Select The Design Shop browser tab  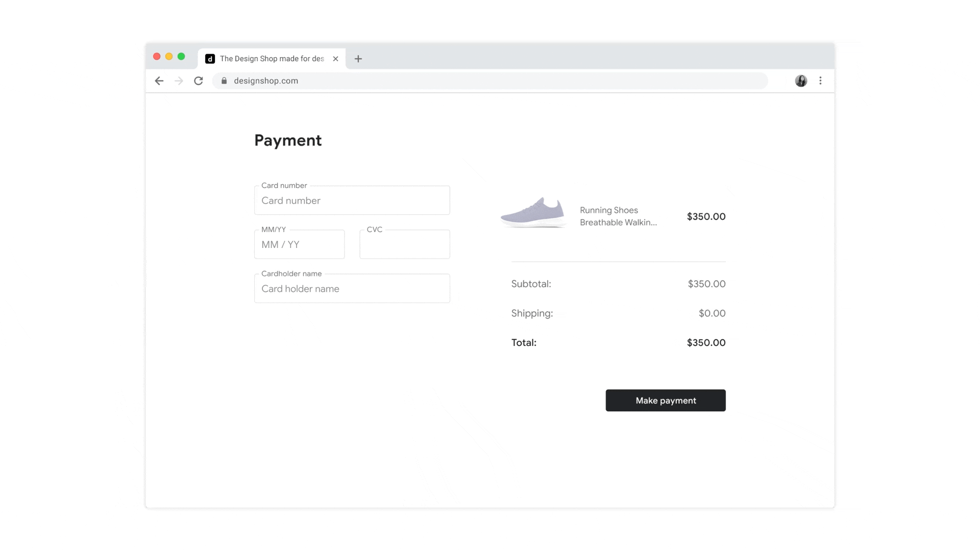(272, 59)
